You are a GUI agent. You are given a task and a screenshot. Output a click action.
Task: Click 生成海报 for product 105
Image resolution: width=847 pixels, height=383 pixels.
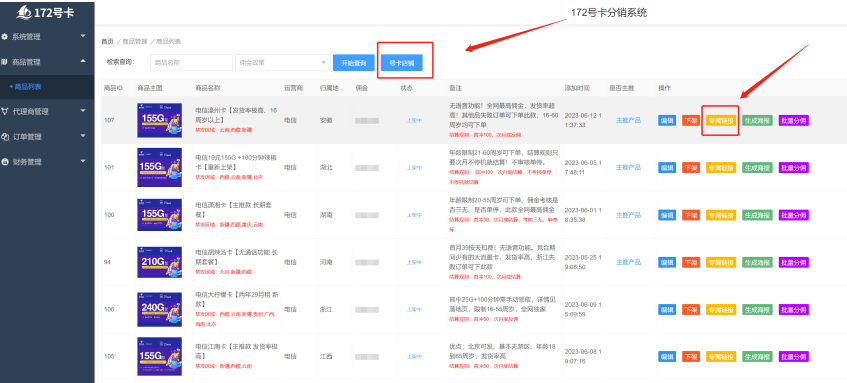click(x=757, y=357)
